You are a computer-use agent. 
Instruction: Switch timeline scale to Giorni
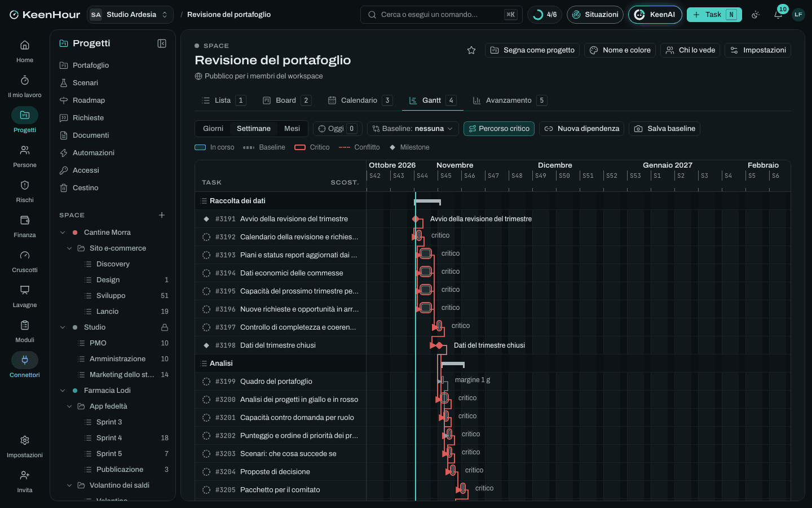(213, 129)
